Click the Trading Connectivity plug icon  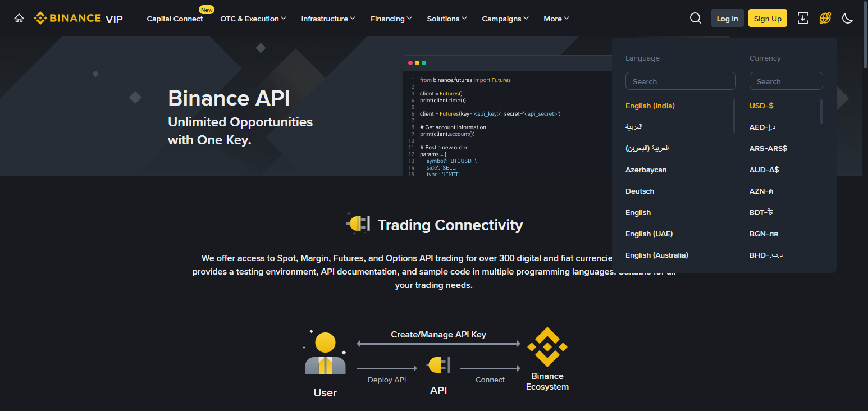click(x=358, y=223)
